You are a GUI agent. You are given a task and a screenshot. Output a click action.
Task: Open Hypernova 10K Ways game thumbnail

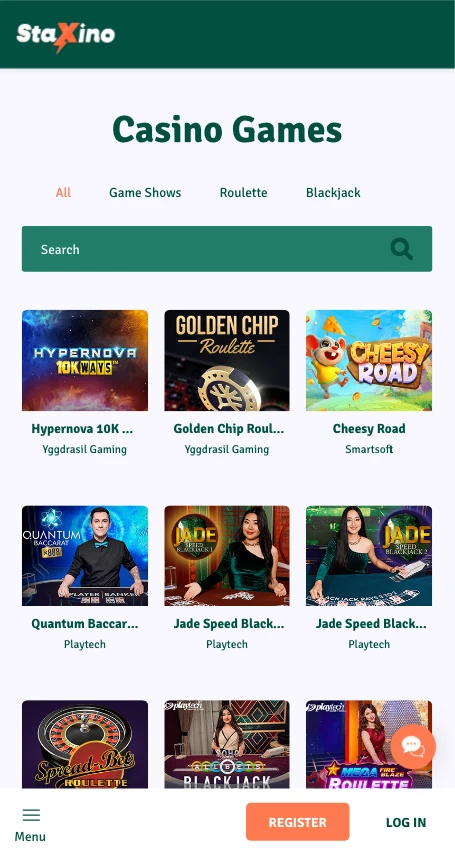(85, 360)
